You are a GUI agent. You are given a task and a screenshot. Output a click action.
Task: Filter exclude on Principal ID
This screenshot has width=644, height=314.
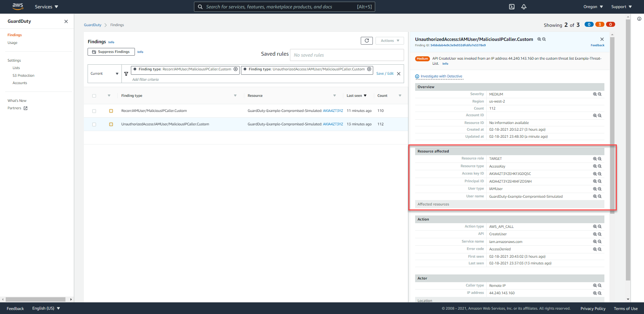point(600,181)
